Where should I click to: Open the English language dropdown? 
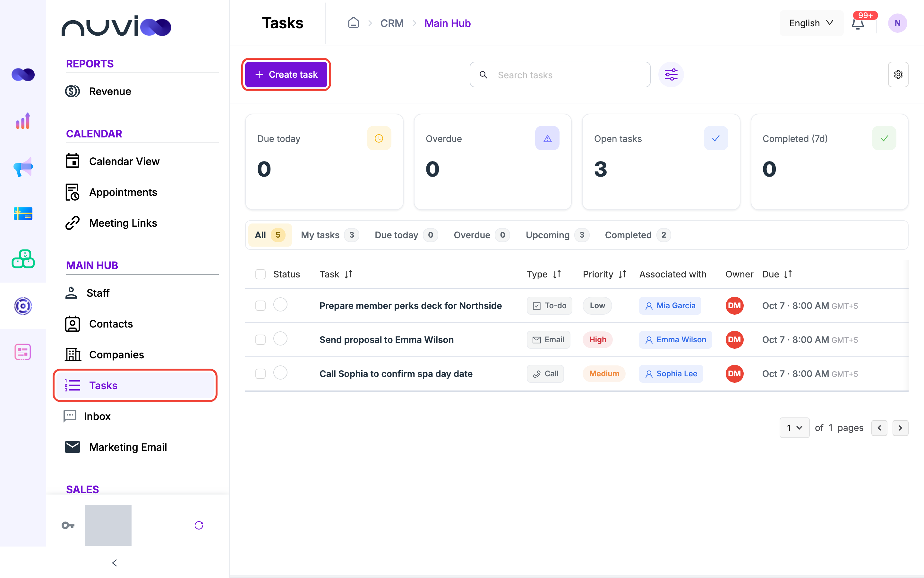tap(811, 23)
